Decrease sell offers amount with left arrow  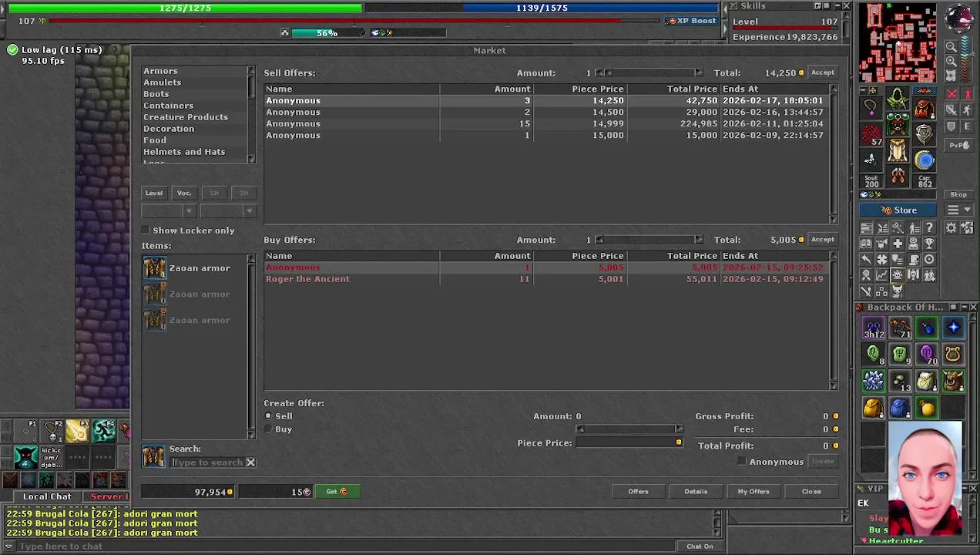tap(599, 72)
